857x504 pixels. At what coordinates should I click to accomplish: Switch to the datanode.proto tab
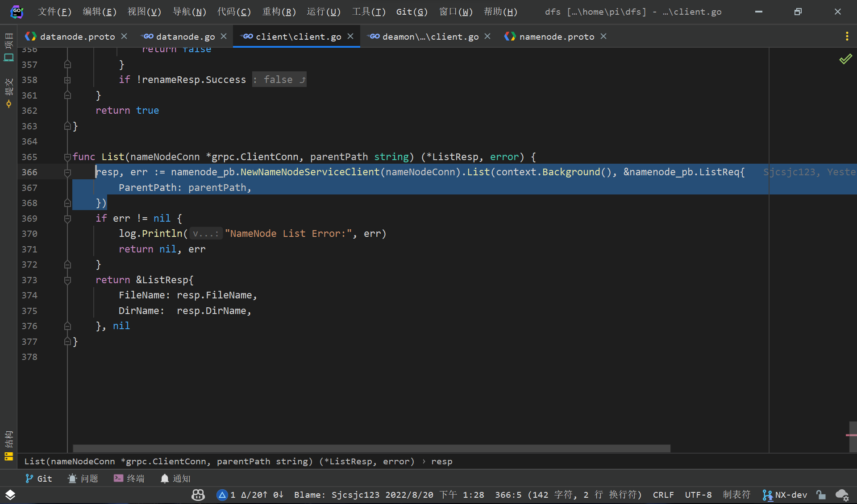click(x=77, y=37)
